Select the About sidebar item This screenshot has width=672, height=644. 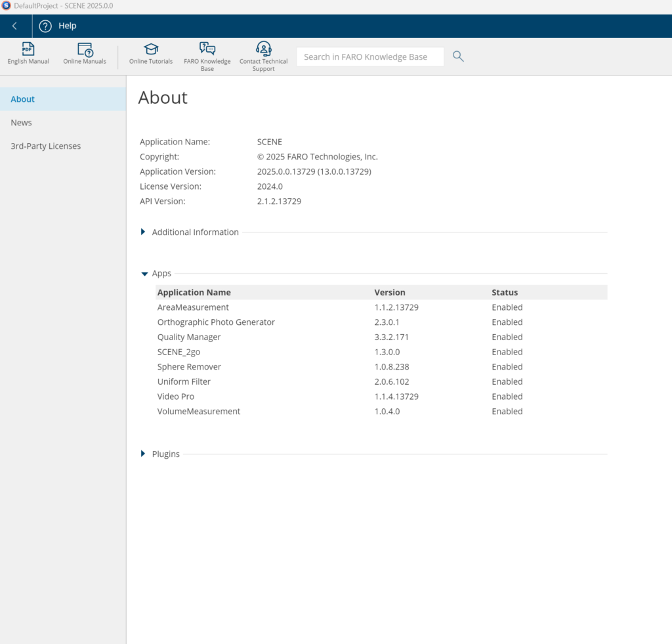23,99
